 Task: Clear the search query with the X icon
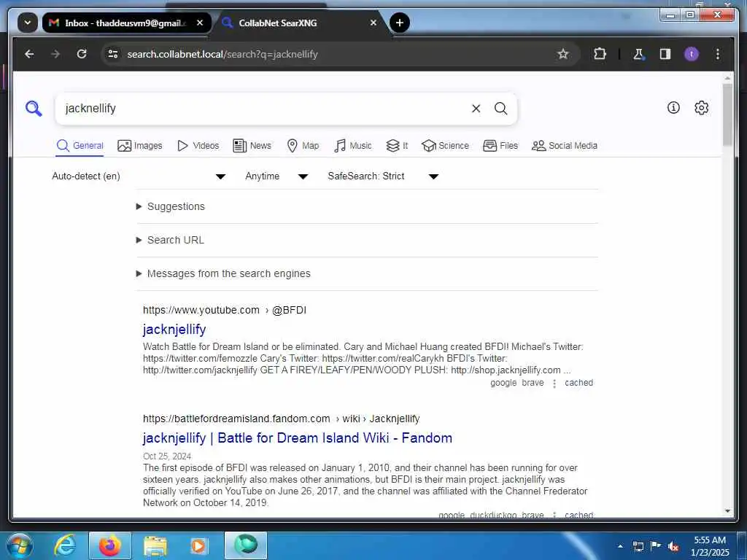[476, 109]
